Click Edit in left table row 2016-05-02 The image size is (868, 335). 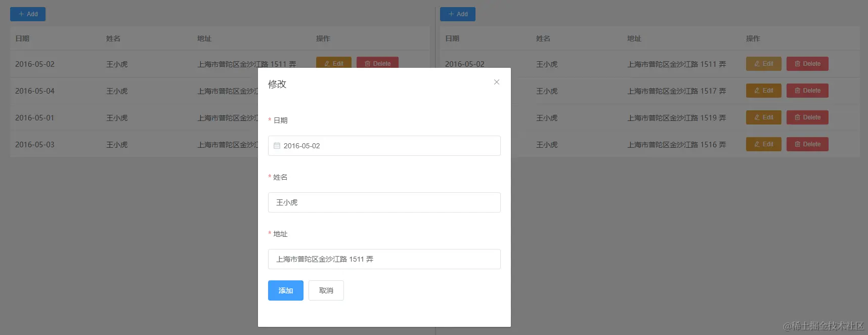pyautogui.click(x=334, y=62)
